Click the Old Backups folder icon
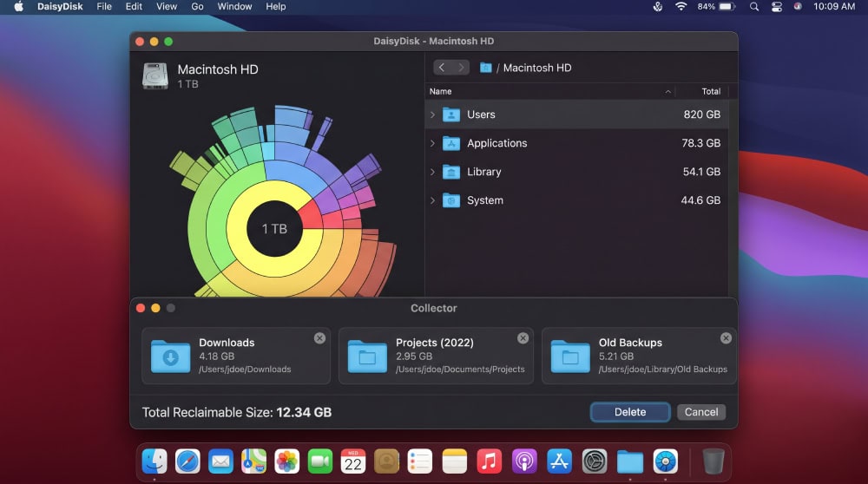The height and width of the screenshot is (484, 868). (570, 356)
